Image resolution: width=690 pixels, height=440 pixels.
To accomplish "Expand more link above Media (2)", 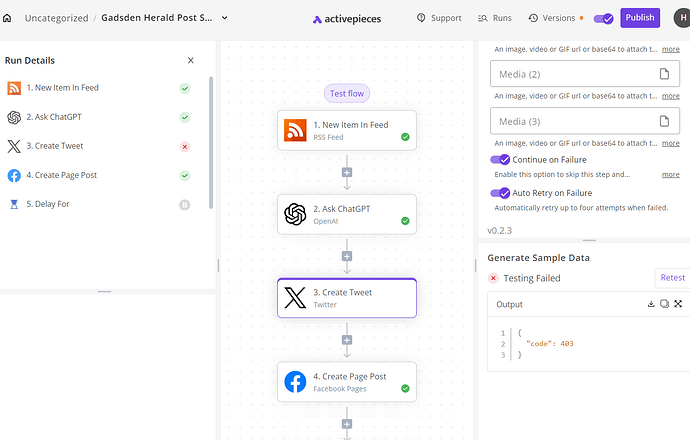I will [671, 49].
